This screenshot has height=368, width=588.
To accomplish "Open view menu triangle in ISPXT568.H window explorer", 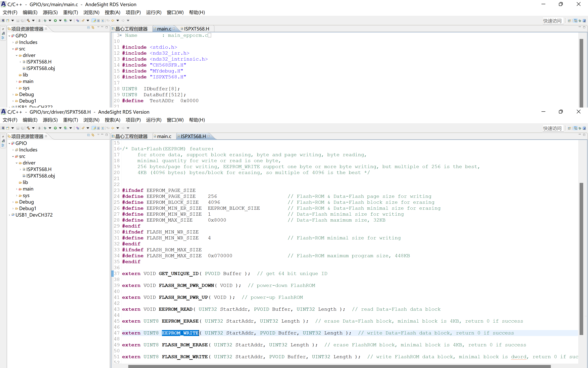I will pyautogui.click(x=98, y=135).
